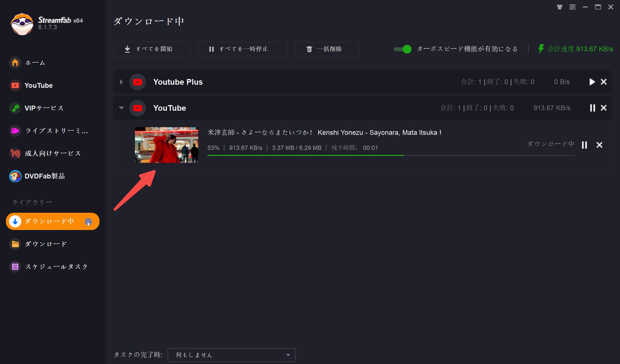
Task: Remove the Youtube Plus group
Action: (x=604, y=82)
